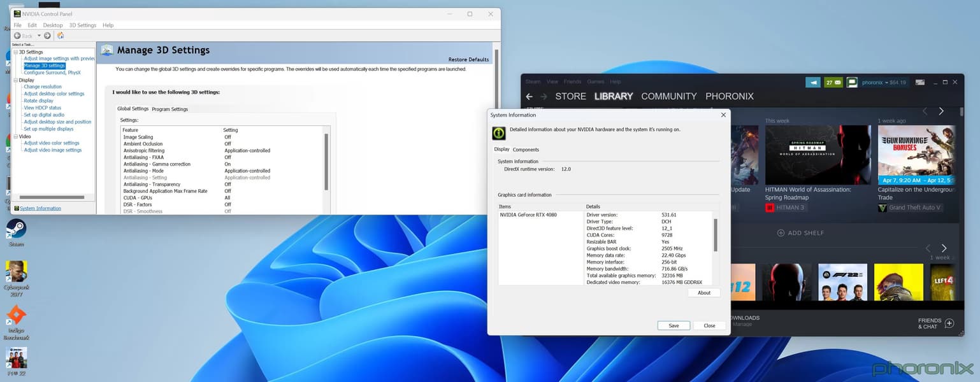Select Set up multiple displays task
Screen dimensions: 980x382
pyautogui.click(x=48, y=129)
